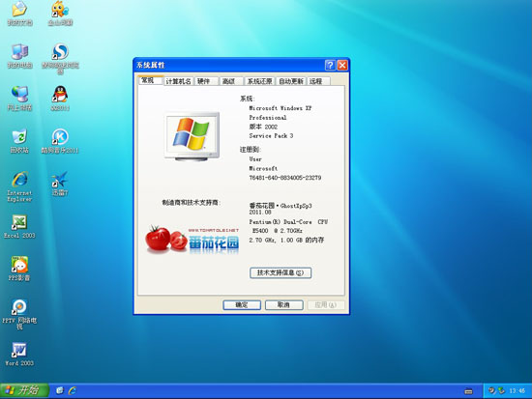532x399 pixels.
Task: Open the Excel 2003 desktop shortcut
Action: coord(19,226)
